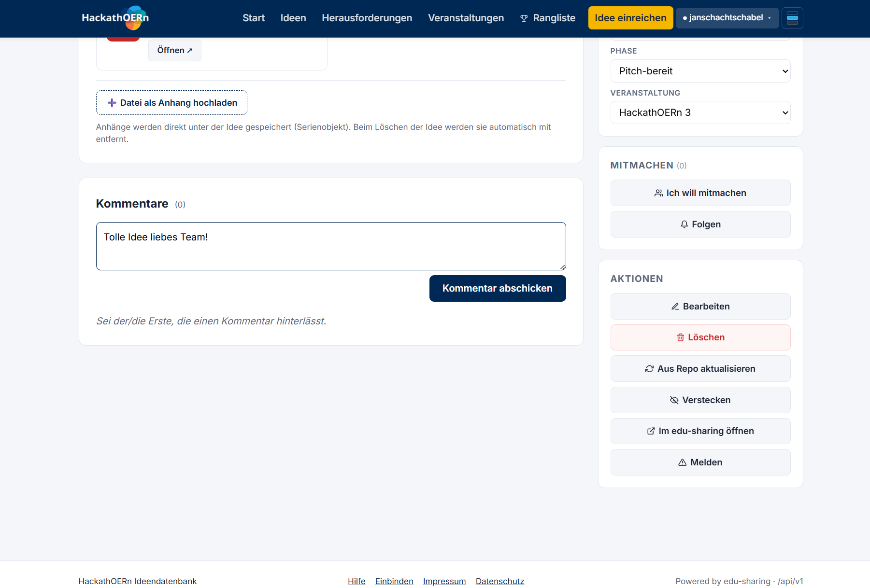The width and height of the screenshot is (870, 588).
Task: Click the warning triangle icon on Melden
Action: click(x=683, y=462)
